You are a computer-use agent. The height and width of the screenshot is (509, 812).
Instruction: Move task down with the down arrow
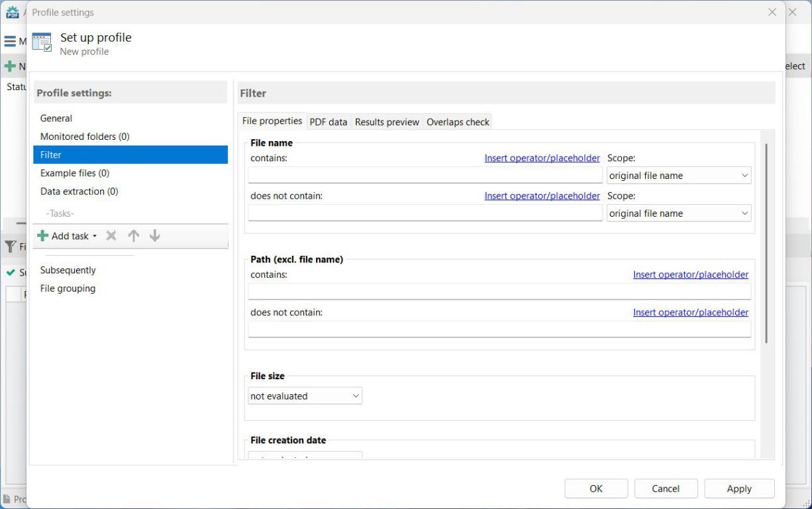click(155, 236)
